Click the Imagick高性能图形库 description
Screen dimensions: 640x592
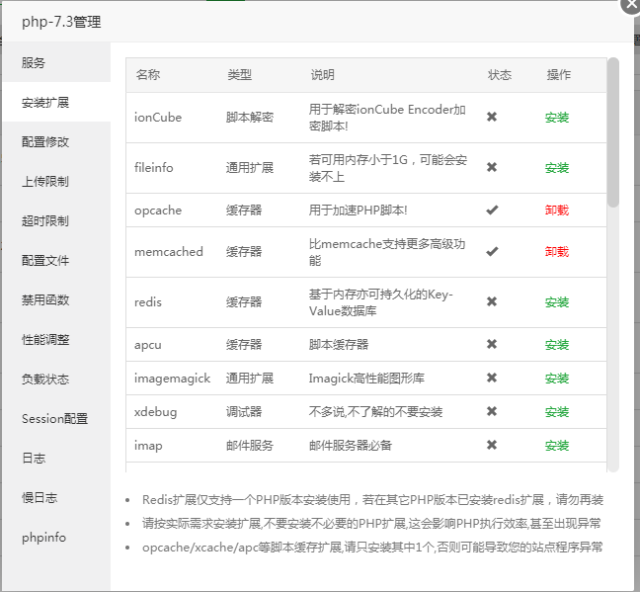coord(366,378)
